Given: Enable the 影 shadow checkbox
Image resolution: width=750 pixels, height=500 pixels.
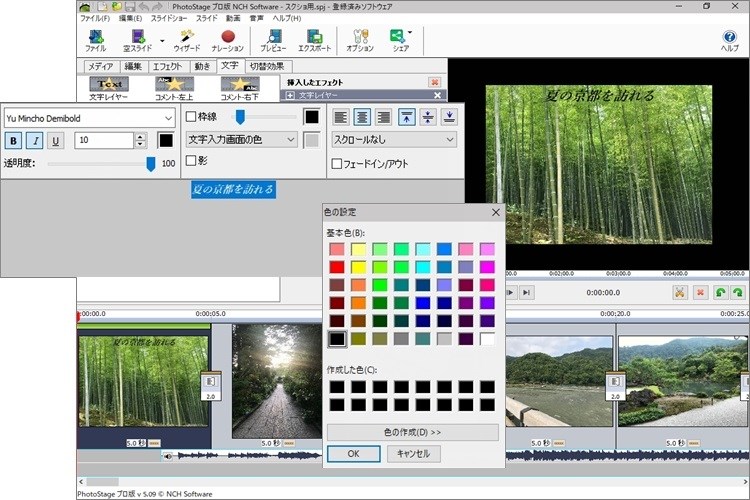Looking at the screenshot, I should point(191,160).
